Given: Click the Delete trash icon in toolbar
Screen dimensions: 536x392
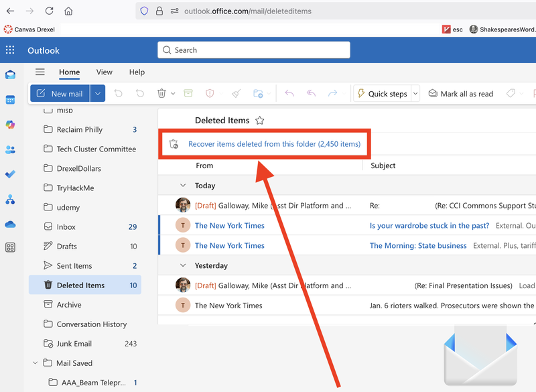Looking at the screenshot, I should (x=161, y=94).
